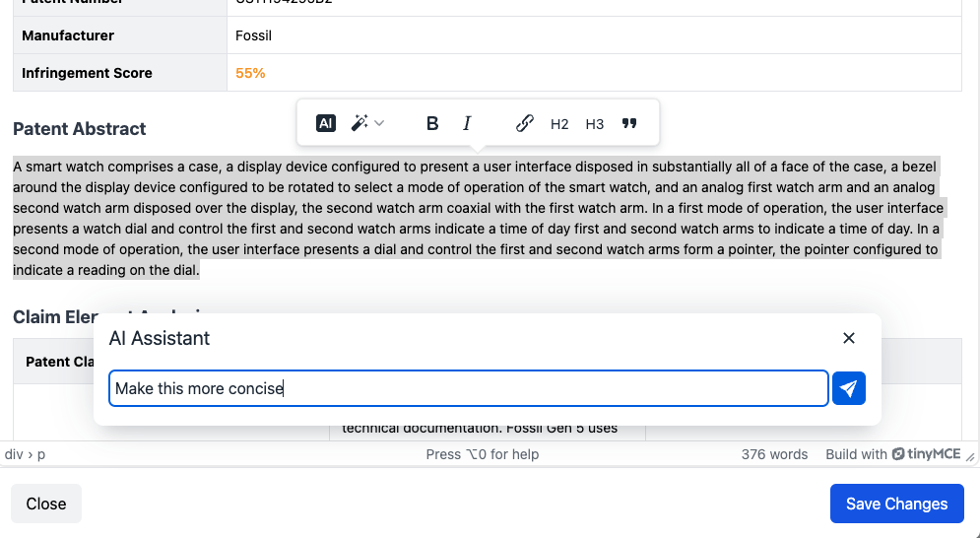
Task: Click the AI dialog icon in floating toolbar
Action: point(326,123)
